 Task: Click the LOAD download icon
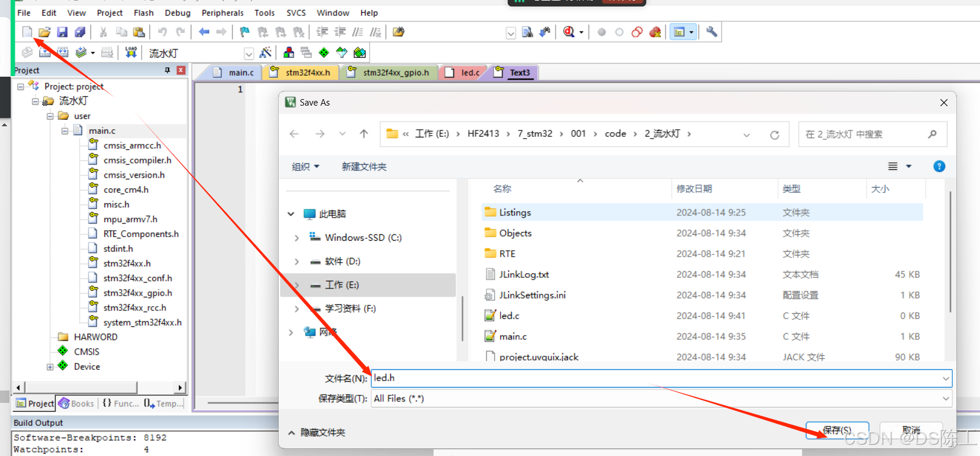point(131,53)
